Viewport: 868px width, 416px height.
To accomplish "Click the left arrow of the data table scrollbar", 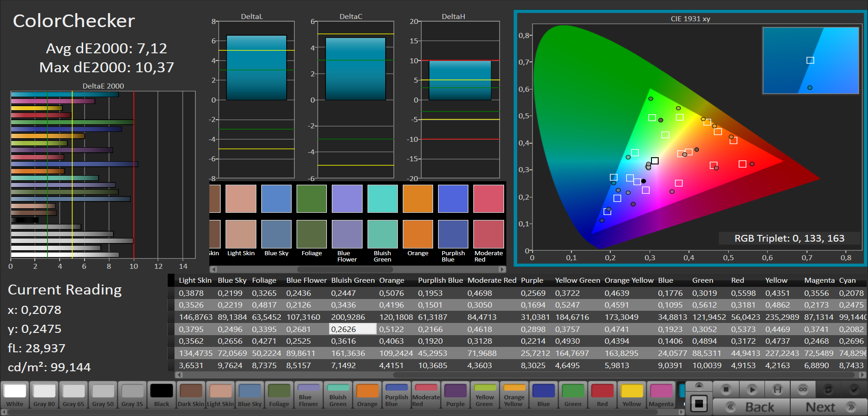I will [179, 375].
